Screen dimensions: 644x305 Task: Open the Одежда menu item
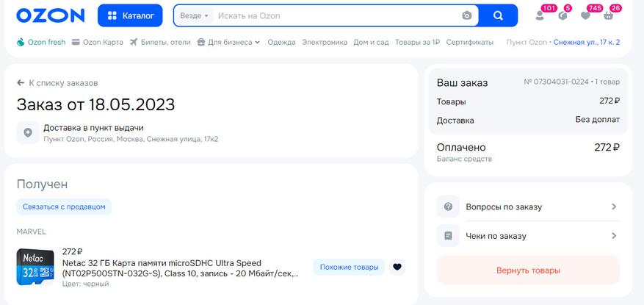281,42
